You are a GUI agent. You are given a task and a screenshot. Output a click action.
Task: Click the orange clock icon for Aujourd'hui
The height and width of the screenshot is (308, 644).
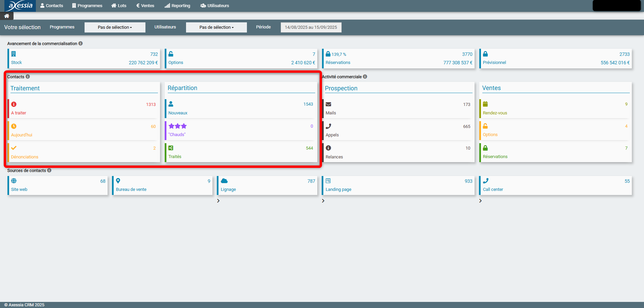pos(14,126)
